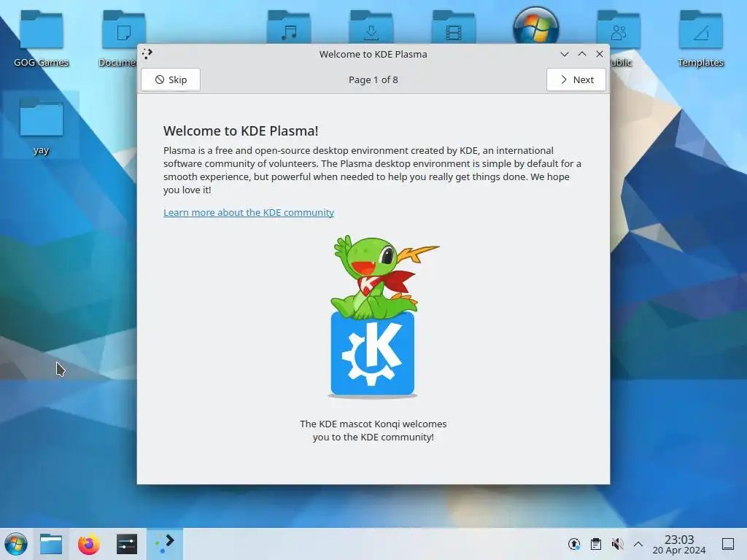Minimize the Welcome to KDE Plasma window

pyautogui.click(x=565, y=54)
